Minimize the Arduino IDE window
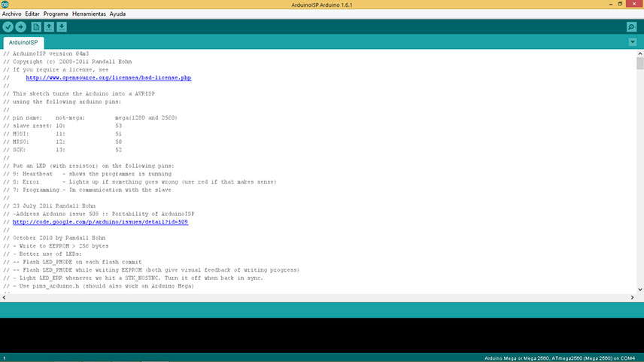644x362 pixels. coord(611,4)
